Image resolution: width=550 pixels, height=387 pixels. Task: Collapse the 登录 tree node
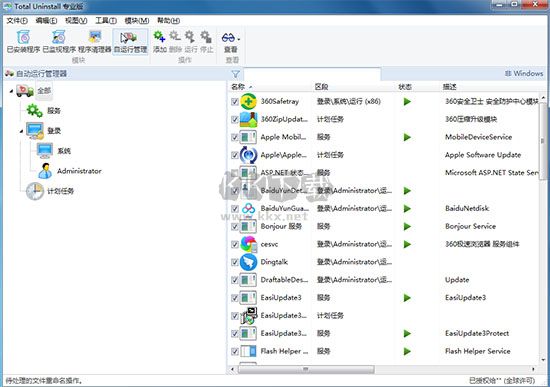pos(21,131)
